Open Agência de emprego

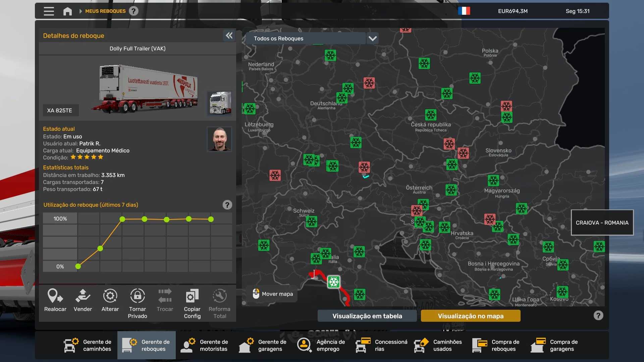321,345
